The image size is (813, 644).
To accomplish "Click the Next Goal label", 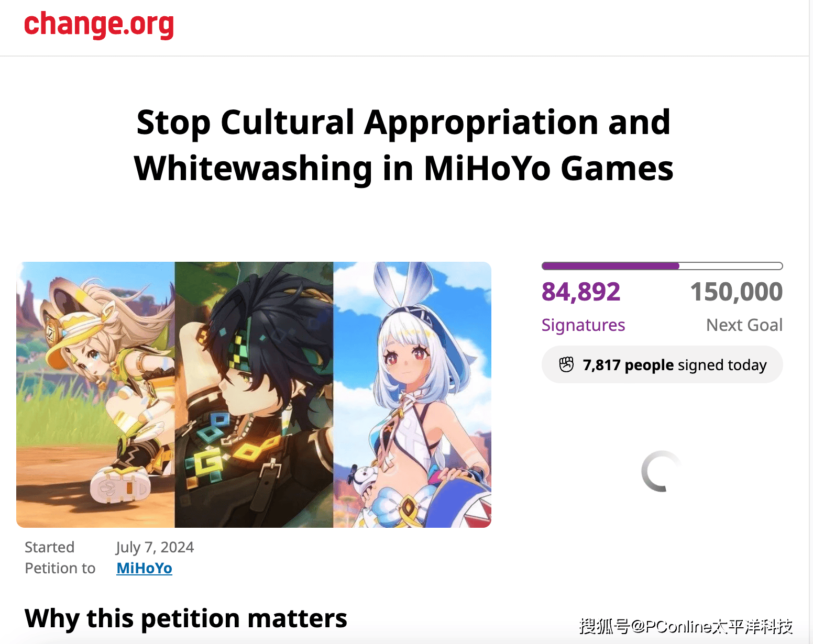I will click(x=744, y=325).
